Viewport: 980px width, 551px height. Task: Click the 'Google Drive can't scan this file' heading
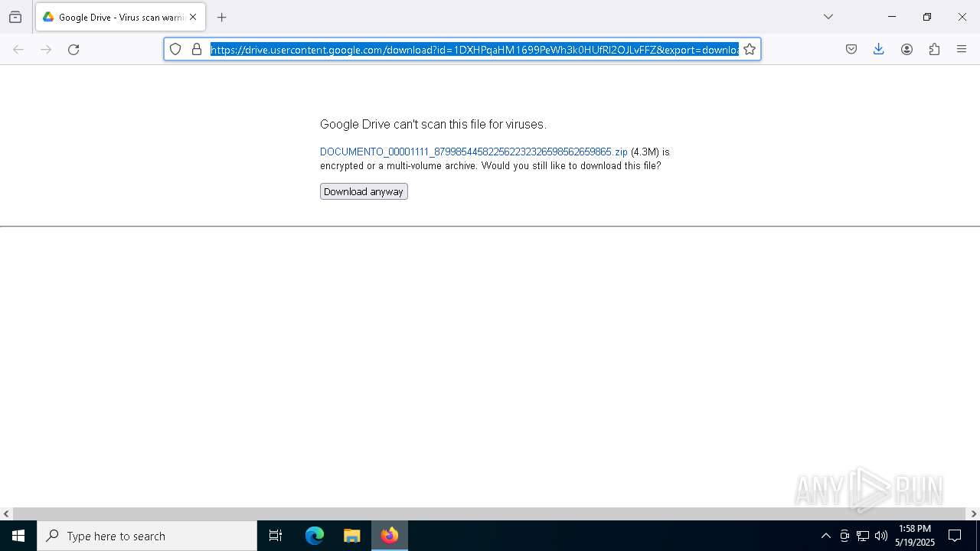coord(433,124)
